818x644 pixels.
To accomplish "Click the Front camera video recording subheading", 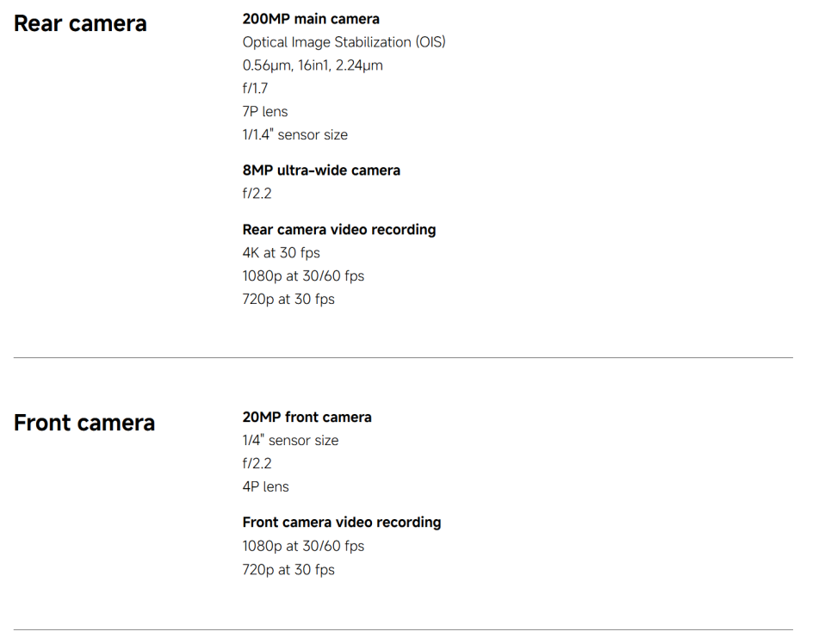I will click(342, 523).
